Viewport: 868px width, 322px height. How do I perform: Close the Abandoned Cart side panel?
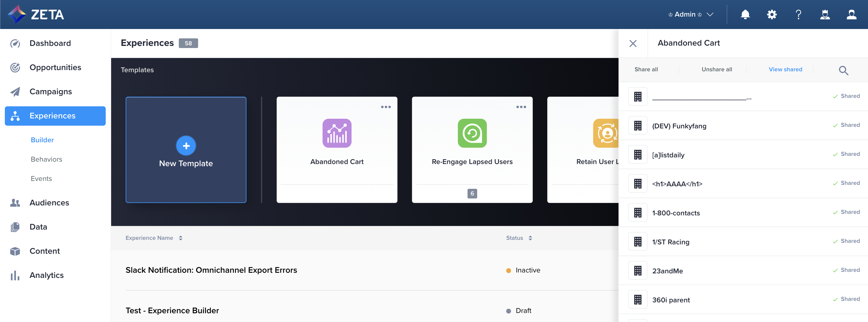pos(632,43)
